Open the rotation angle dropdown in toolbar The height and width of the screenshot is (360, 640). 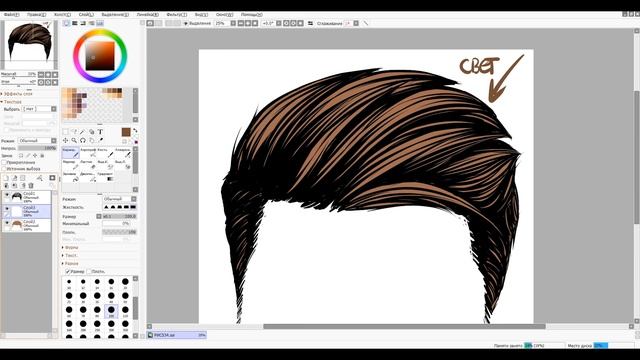(279, 23)
